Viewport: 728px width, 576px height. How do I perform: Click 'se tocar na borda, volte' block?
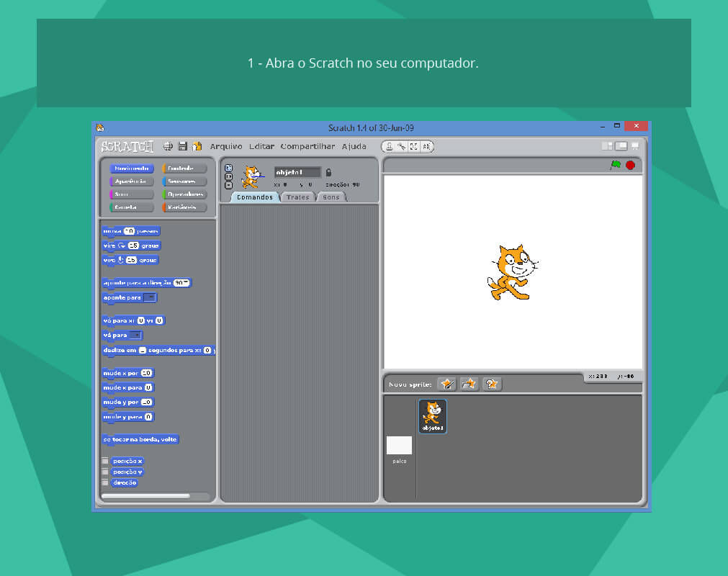140,439
